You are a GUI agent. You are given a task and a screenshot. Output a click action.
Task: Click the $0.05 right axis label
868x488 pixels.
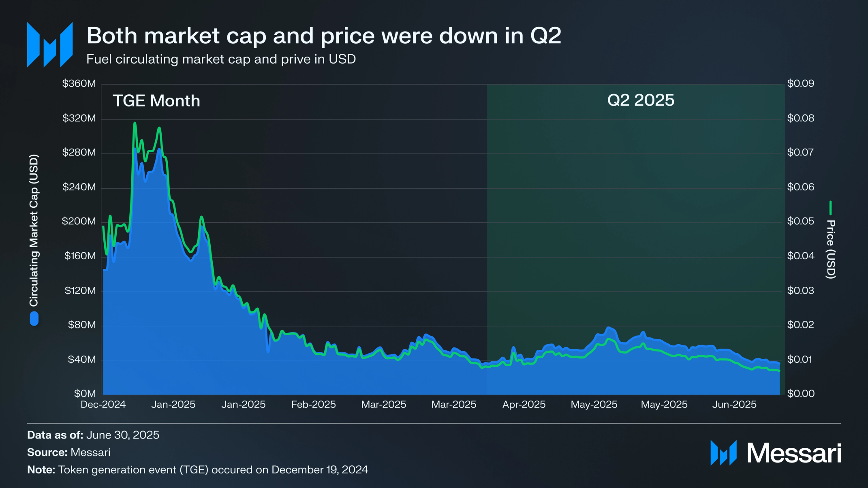pos(801,221)
